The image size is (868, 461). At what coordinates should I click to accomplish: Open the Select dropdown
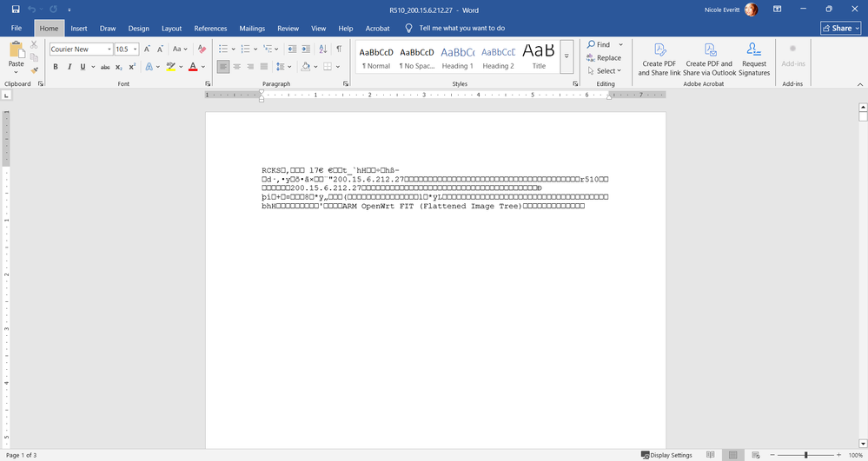[x=605, y=71]
